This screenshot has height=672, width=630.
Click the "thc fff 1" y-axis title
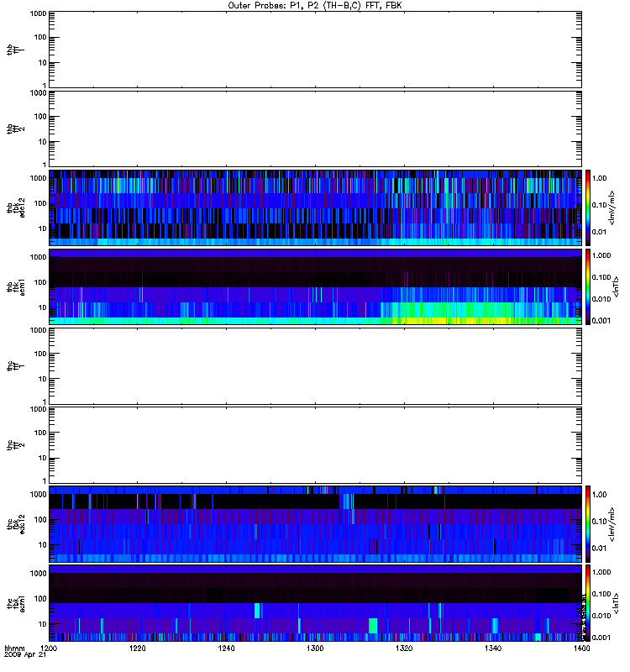click(x=16, y=366)
